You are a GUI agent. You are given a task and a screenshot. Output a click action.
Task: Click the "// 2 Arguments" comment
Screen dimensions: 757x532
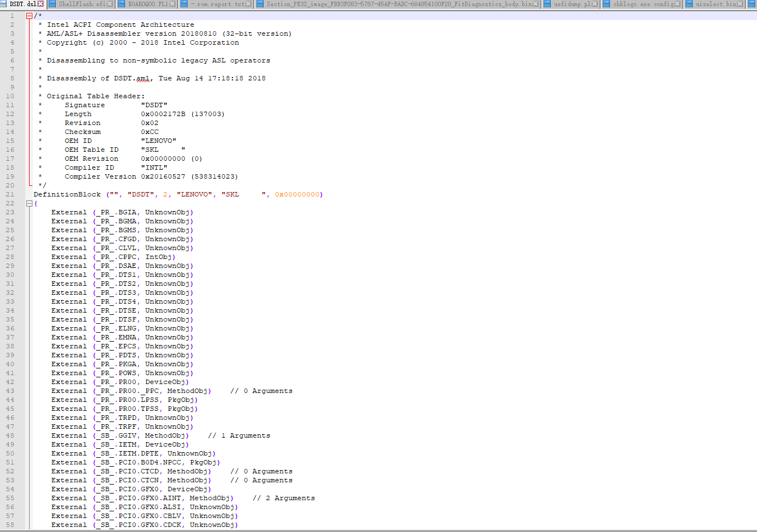(284, 498)
